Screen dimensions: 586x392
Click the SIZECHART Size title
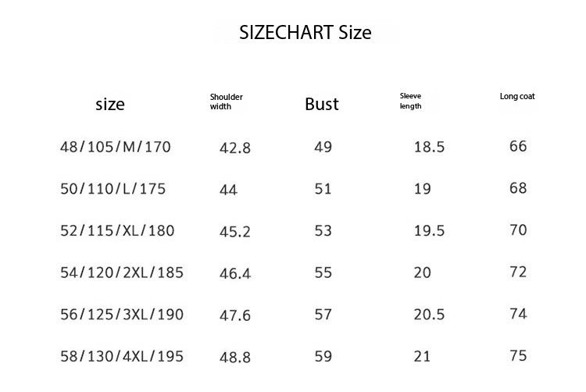(306, 33)
